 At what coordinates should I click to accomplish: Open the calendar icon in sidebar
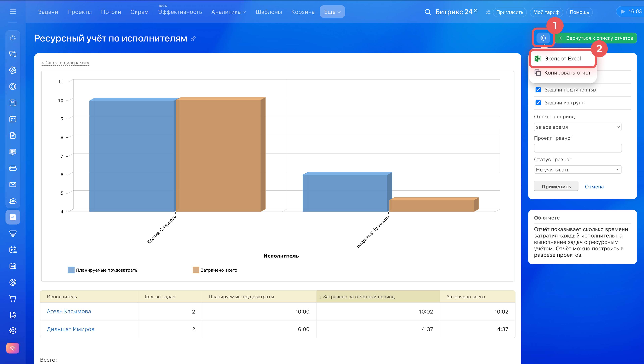pos(13,119)
